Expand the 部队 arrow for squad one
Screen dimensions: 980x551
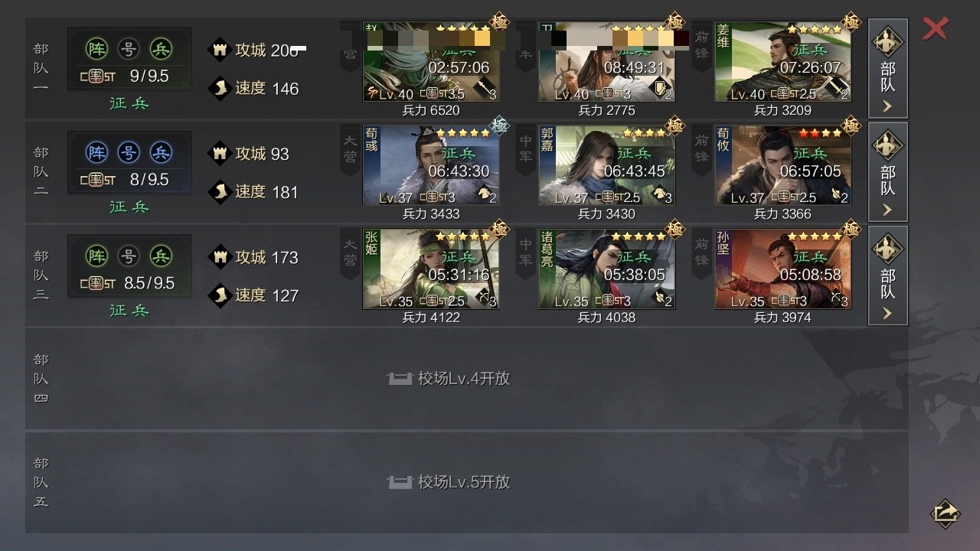(887, 68)
